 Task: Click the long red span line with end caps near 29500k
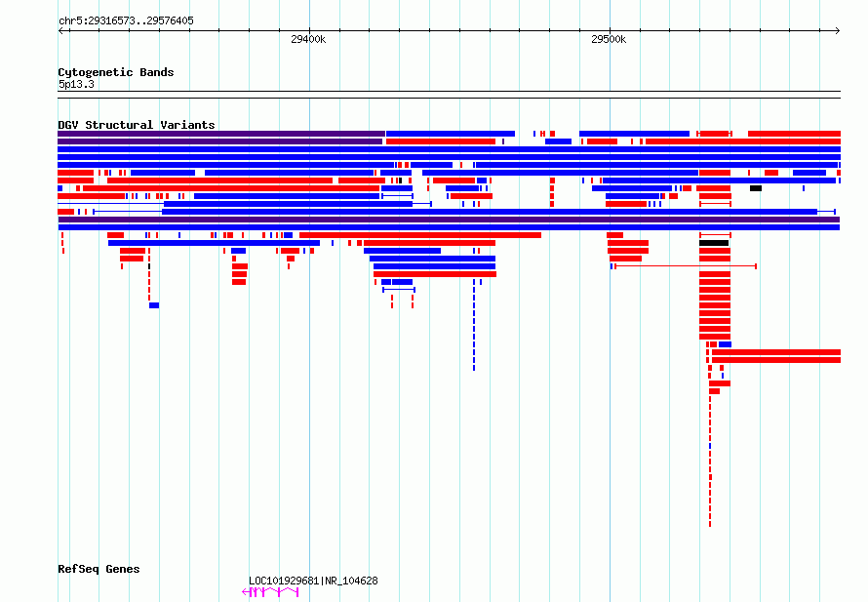(686, 266)
